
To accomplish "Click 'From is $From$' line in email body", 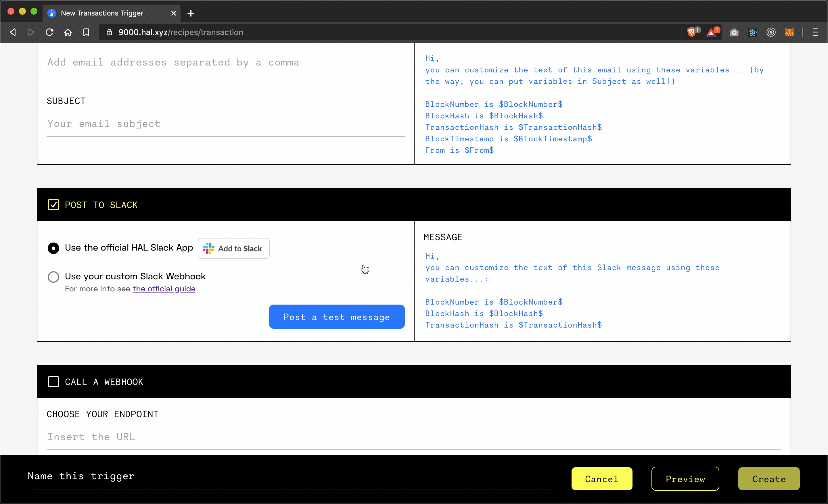I will pos(459,151).
